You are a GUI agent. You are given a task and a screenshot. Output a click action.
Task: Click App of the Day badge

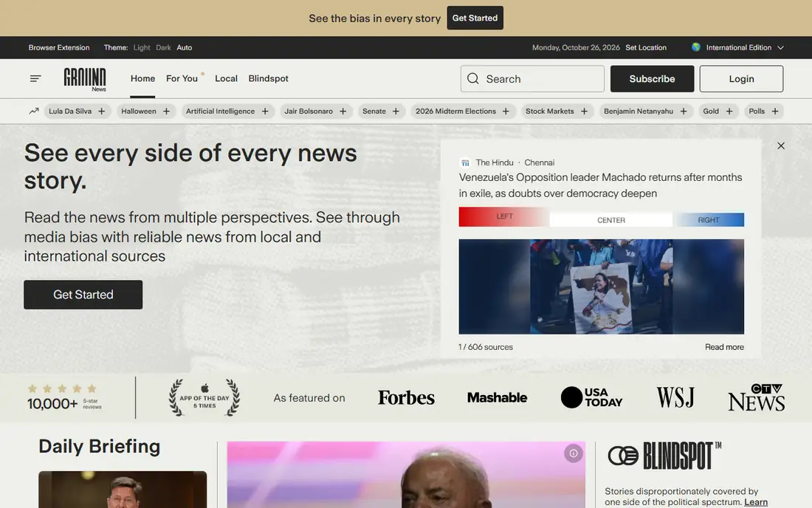tap(204, 398)
